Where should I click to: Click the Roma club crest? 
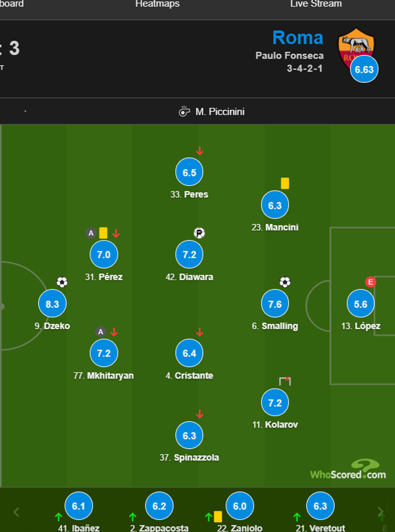356,44
